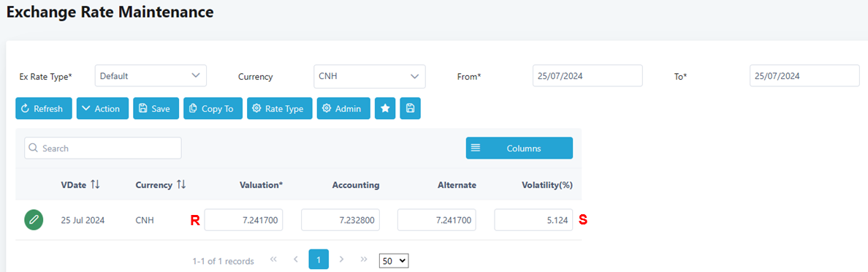The image size is (868, 272).
Task: Expand the Action menu button
Action: pyautogui.click(x=102, y=108)
